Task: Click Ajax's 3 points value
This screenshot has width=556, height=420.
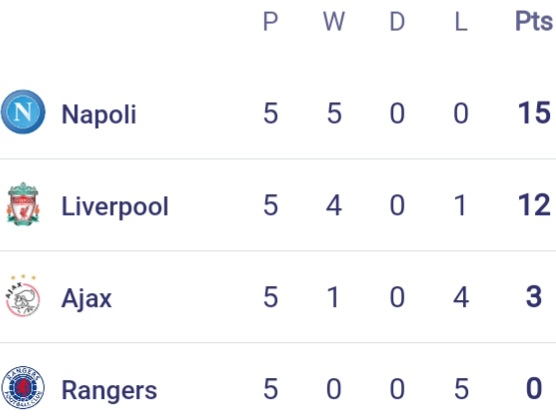Action: pos(534,297)
